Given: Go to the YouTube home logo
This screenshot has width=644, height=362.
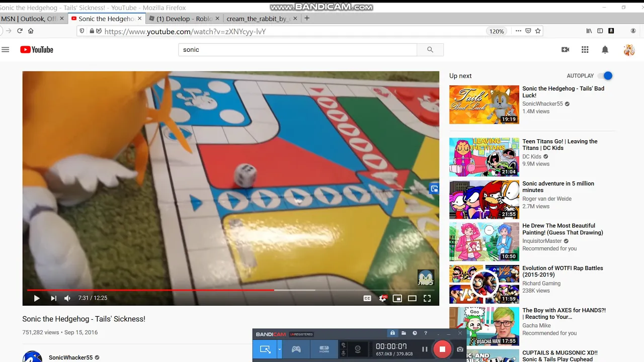Looking at the screenshot, I should pyautogui.click(x=37, y=50).
